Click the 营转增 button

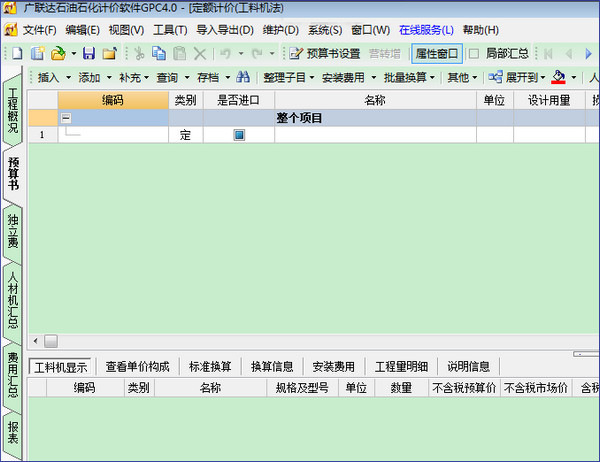[x=385, y=54]
